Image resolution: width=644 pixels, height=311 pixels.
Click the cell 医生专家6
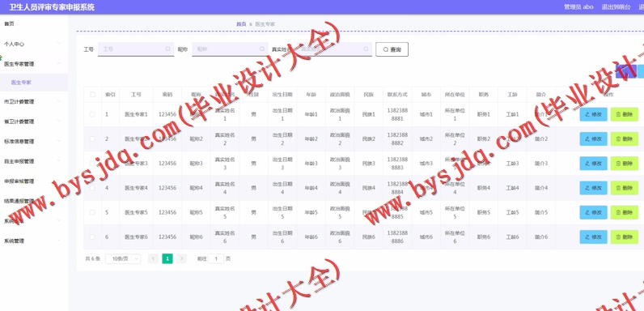tap(137, 237)
